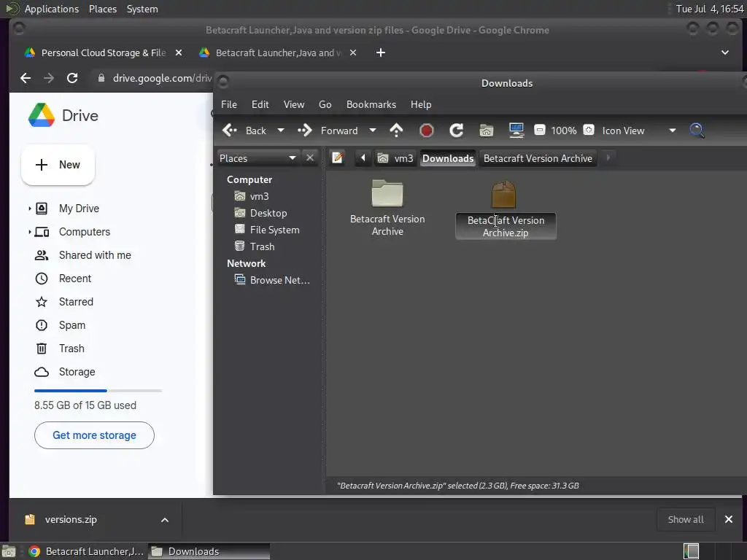Click the Forward arrow in file manager toolbar

[305, 130]
